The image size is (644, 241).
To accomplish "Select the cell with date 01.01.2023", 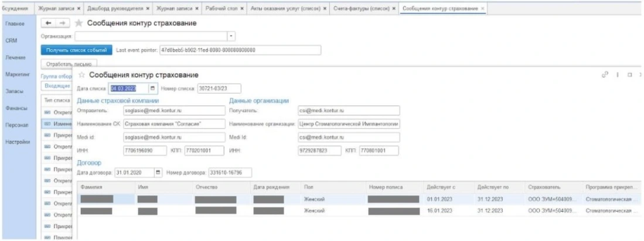I will click(448, 199).
